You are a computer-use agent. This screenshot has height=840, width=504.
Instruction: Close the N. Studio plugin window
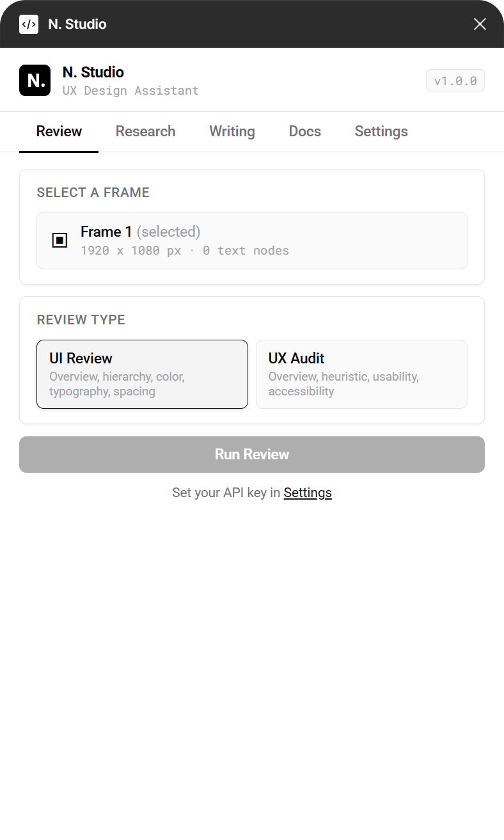[480, 24]
